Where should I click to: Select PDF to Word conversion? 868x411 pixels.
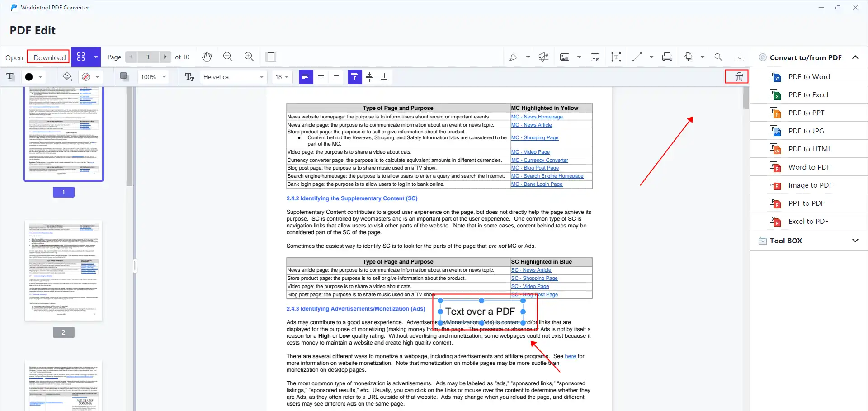tap(809, 76)
